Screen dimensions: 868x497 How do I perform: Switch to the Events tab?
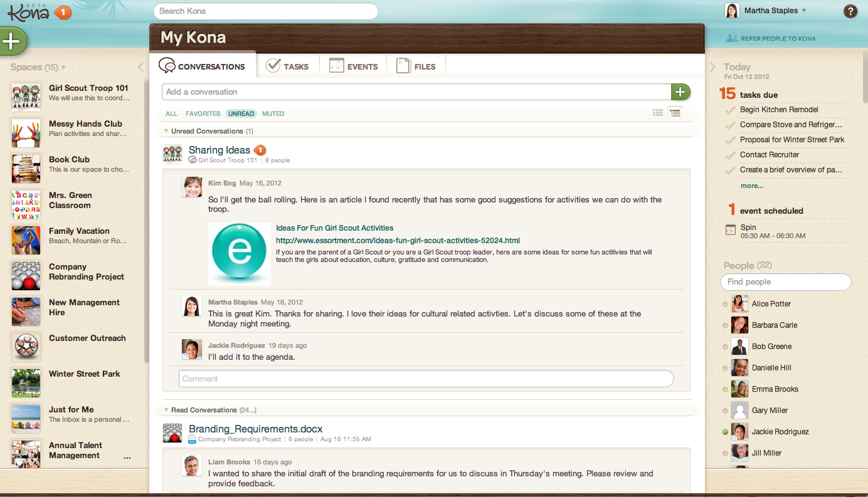tap(353, 66)
